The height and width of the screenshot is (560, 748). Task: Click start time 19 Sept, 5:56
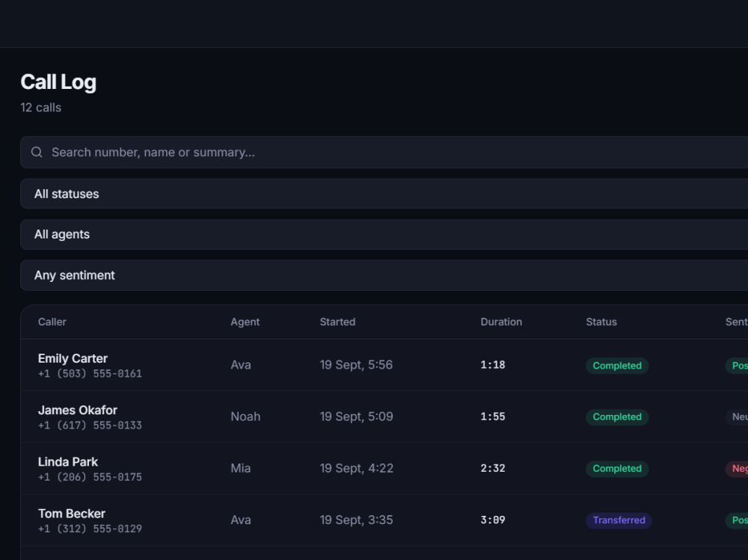pos(356,365)
